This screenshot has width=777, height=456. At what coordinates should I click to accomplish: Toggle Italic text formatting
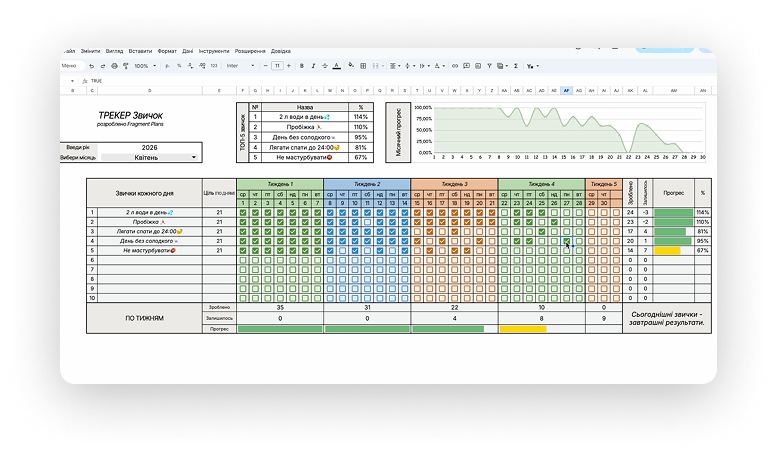point(312,66)
